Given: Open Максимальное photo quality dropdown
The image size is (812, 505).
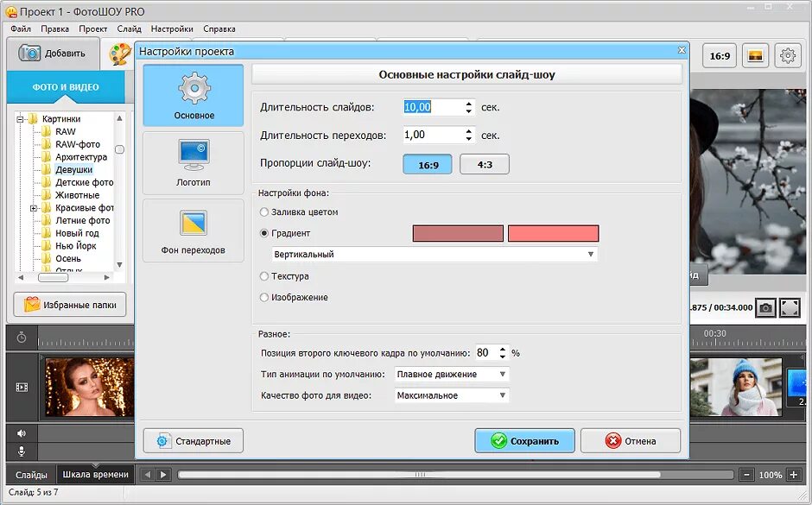Looking at the screenshot, I should coord(452,395).
